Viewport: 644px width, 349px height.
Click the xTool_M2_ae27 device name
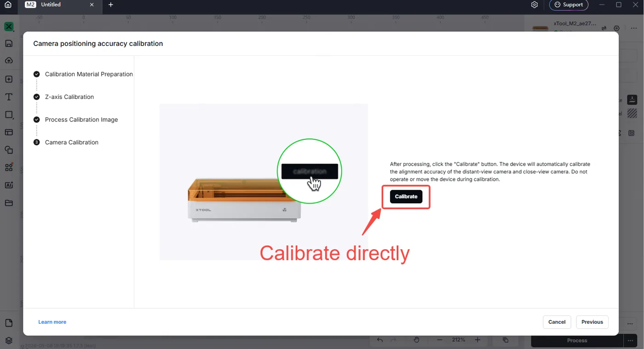pyautogui.click(x=575, y=23)
